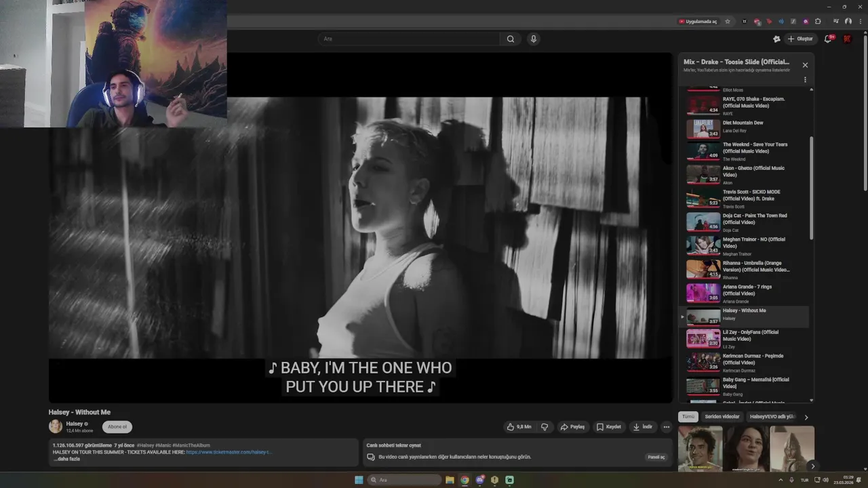Show hidden system tray icons
This screenshot has height=488, width=868.
tap(781, 480)
